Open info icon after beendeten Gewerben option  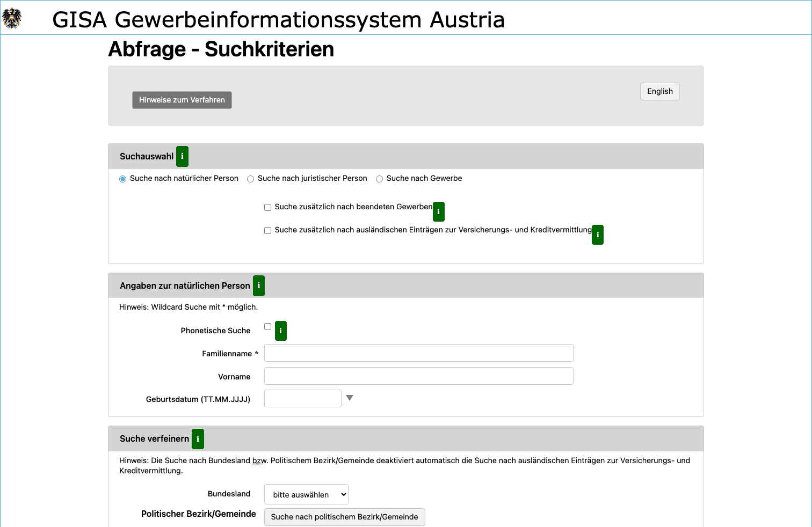pyautogui.click(x=439, y=211)
